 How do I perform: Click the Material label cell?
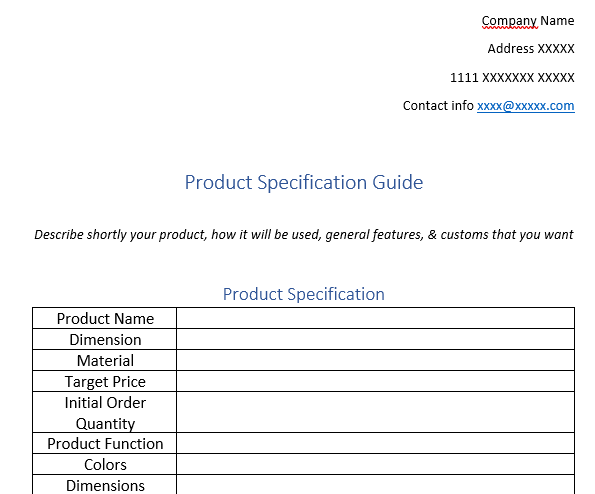coord(105,360)
